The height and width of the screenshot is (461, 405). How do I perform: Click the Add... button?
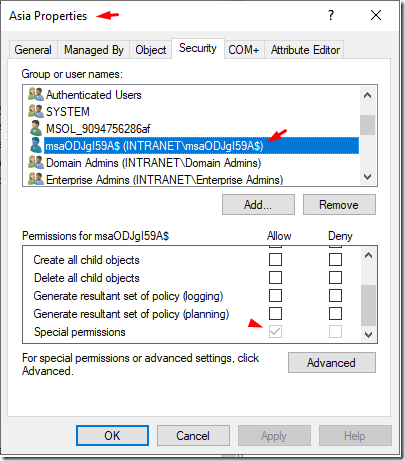pyautogui.click(x=258, y=205)
